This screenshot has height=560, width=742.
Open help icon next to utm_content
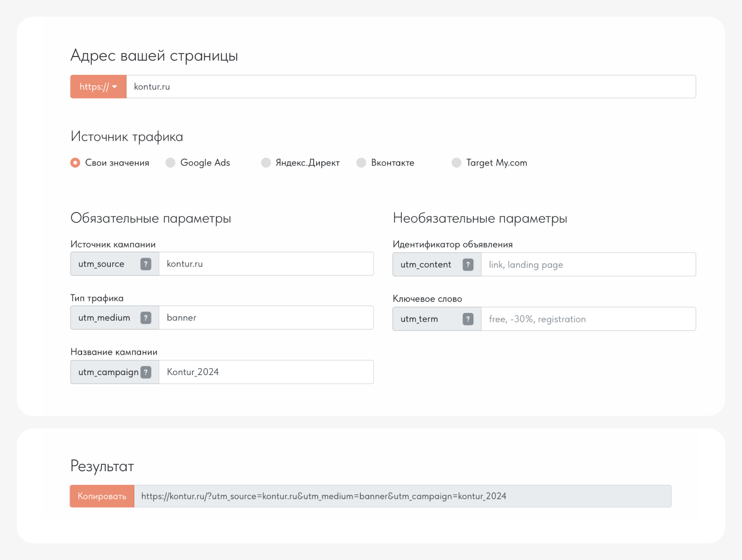point(468,265)
